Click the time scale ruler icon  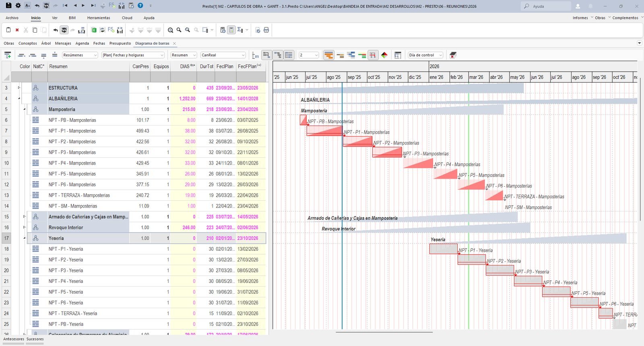pos(256,55)
